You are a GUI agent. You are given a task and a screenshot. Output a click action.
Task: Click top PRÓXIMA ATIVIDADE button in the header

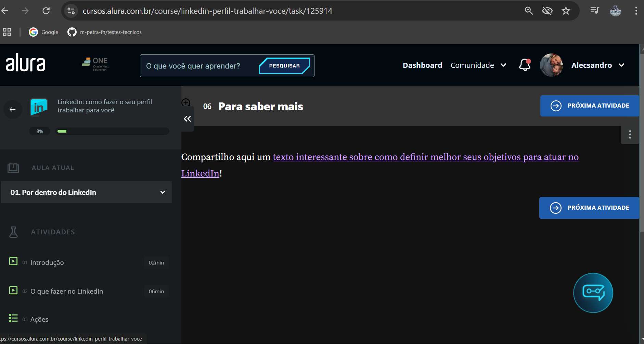[x=590, y=106]
